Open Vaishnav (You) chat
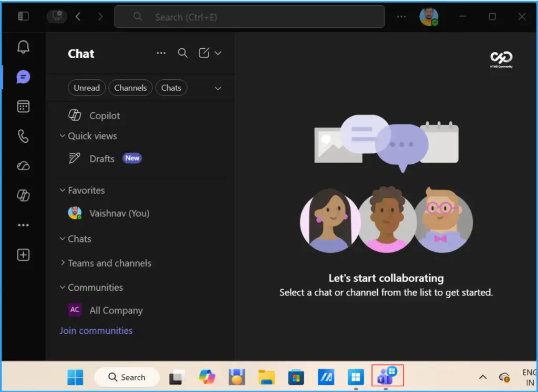Screen dimensions: 538x392 click(141, 213)
